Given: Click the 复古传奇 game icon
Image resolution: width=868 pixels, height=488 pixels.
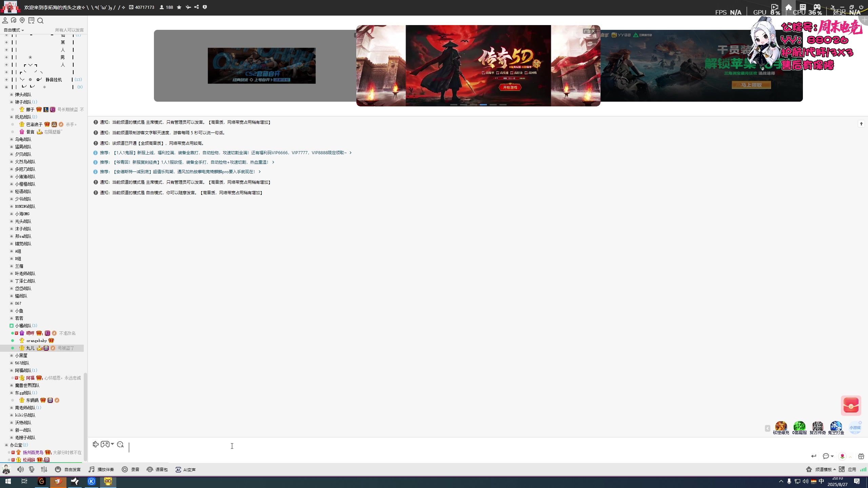Looking at the screenshot, I should point(817,428).
